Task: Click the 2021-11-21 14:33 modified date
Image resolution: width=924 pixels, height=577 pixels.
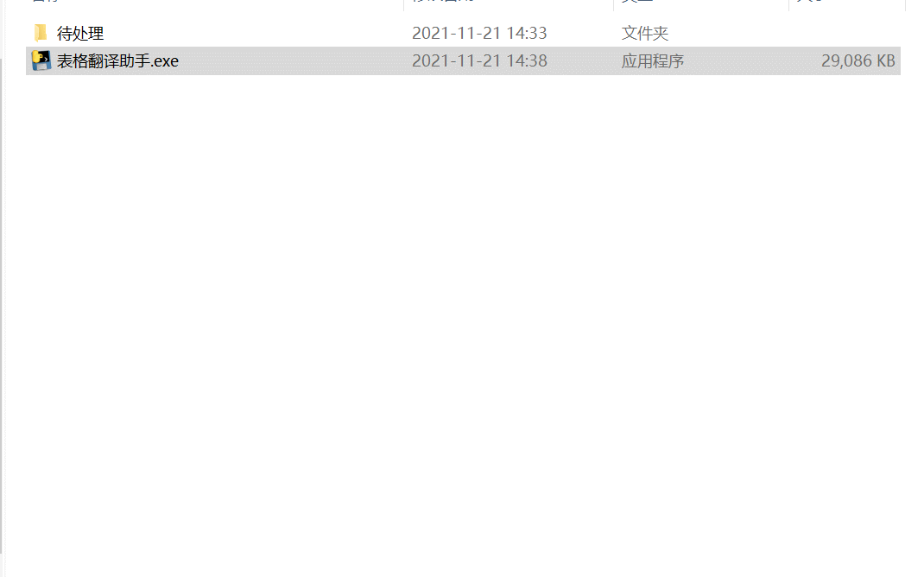Action: [x=479, y=33]
